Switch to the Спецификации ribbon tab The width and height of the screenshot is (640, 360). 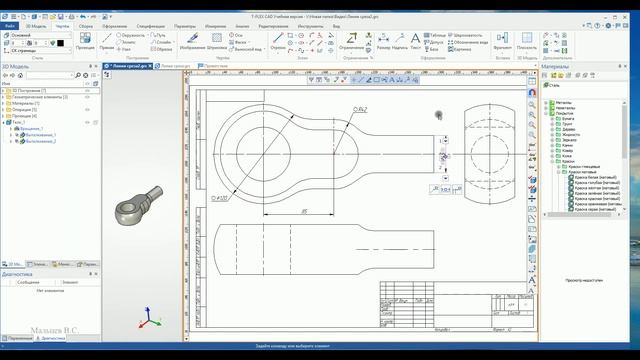click(151, 26)
